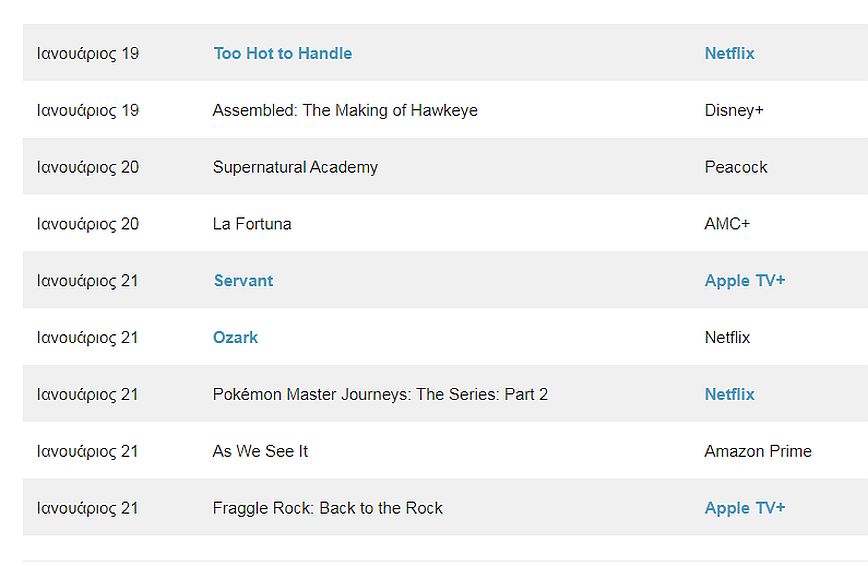The width and height of the screenshot is (868, 566).
Task: Click Disney+ in the Hawkeye row
Action: [x=733, y=110]
